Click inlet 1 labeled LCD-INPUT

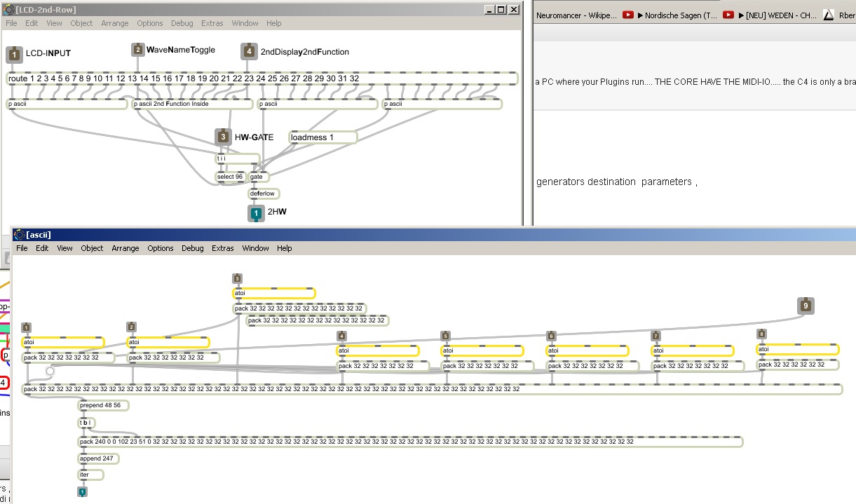point(14,54)
